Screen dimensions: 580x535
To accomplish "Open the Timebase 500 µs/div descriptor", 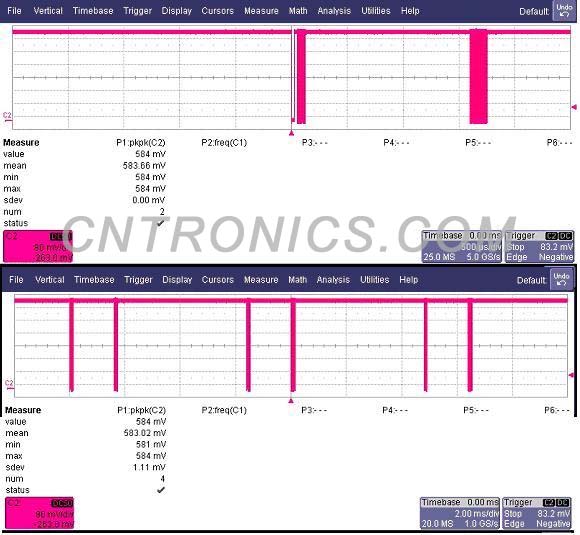I will (x=462, y=246).
